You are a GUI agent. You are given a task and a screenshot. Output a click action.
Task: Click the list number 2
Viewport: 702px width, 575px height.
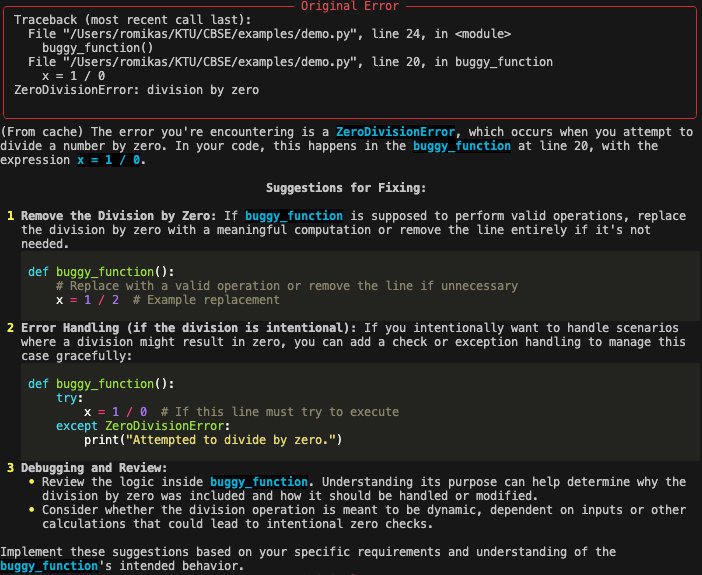coord(10,328)
